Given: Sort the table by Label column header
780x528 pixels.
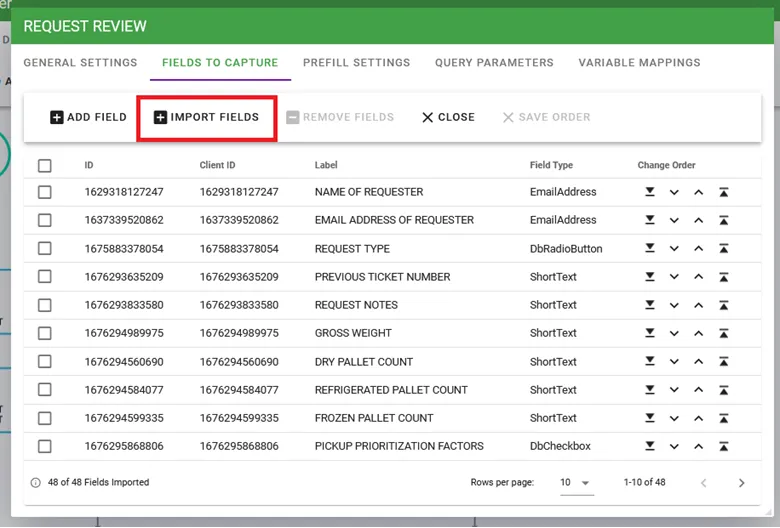Looking at the screenshot, I should coord(326,166).
